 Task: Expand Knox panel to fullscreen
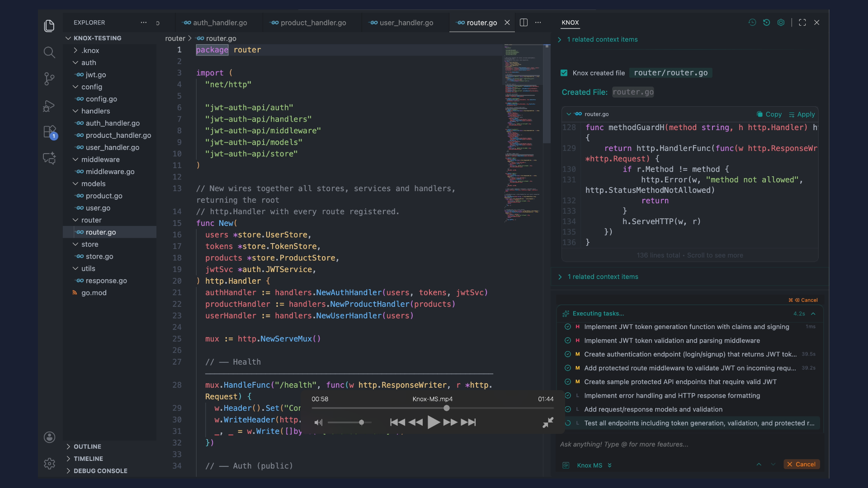point(802,22)
